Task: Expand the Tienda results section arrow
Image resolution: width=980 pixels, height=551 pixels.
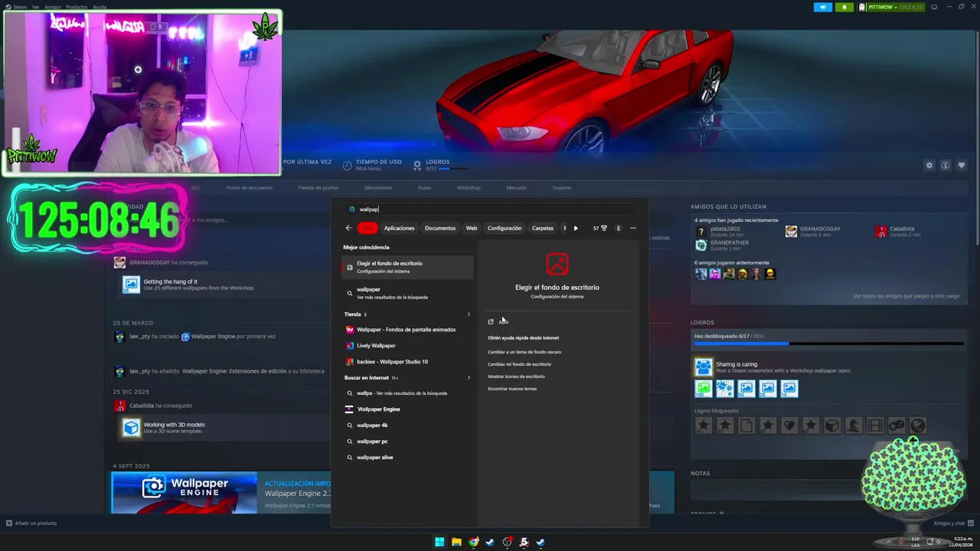Action: coord(469,315)
